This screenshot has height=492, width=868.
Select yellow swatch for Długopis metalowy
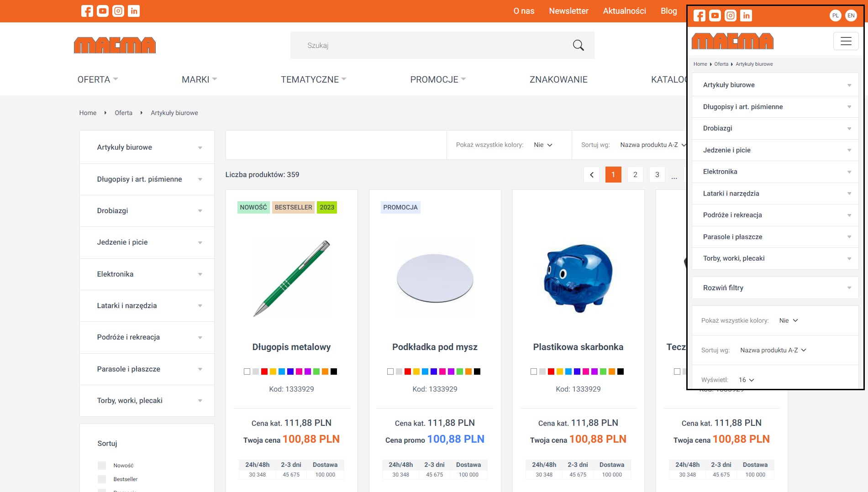click(273, 372)
